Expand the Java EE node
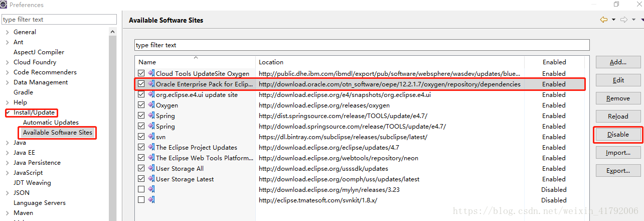This screenshot has width=644, height=221. click(8, 153)
